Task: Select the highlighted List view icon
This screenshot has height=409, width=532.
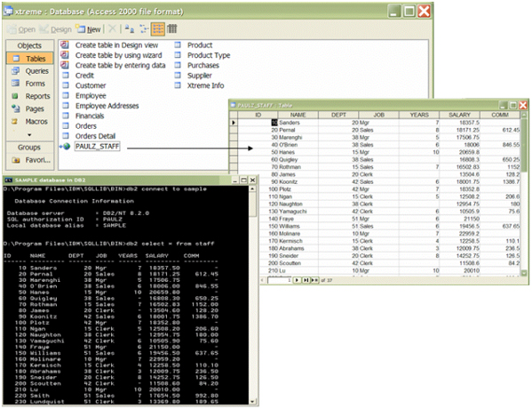Action: click(x=158, y=28)
